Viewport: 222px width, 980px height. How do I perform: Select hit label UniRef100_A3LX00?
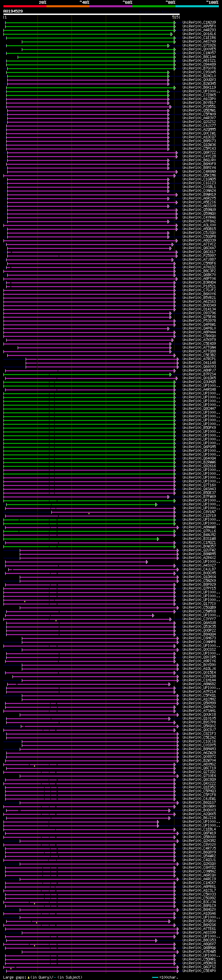coord(199,225)
